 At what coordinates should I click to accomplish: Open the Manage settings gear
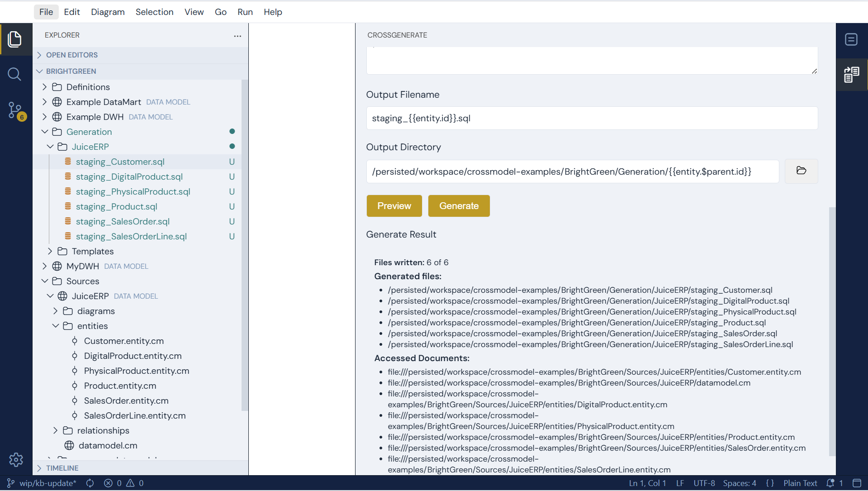click(x=16, y=460)
